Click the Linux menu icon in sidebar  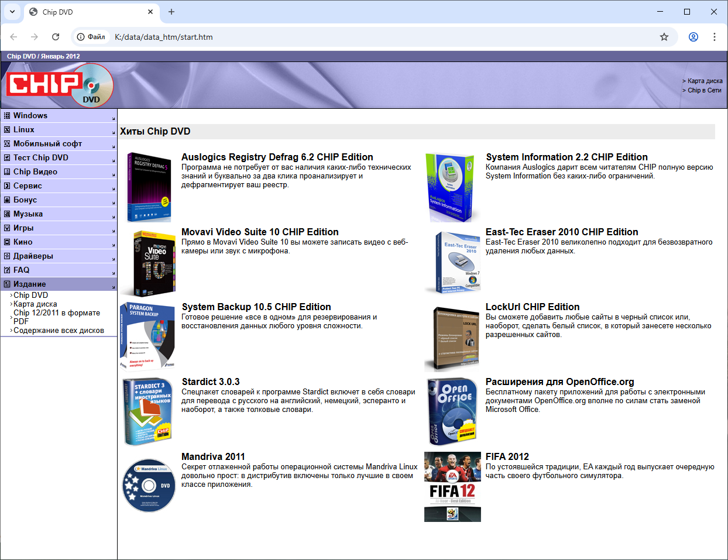click(x=7, y=130)
